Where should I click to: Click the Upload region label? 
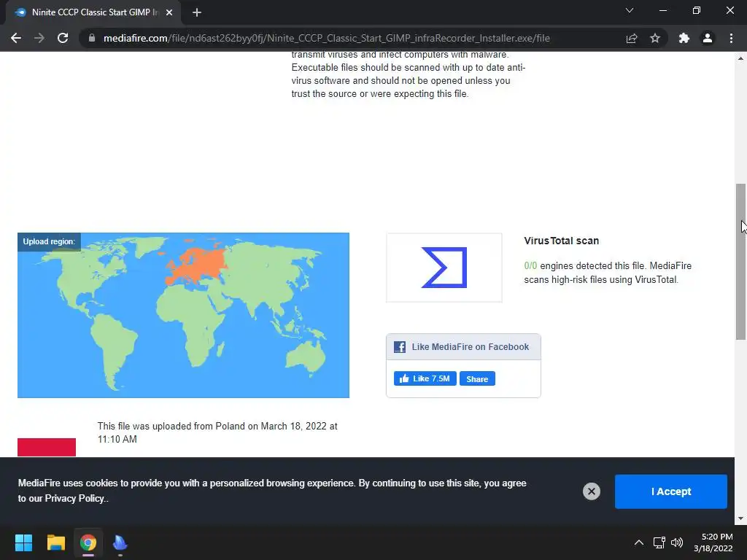(x=49, y=241)
